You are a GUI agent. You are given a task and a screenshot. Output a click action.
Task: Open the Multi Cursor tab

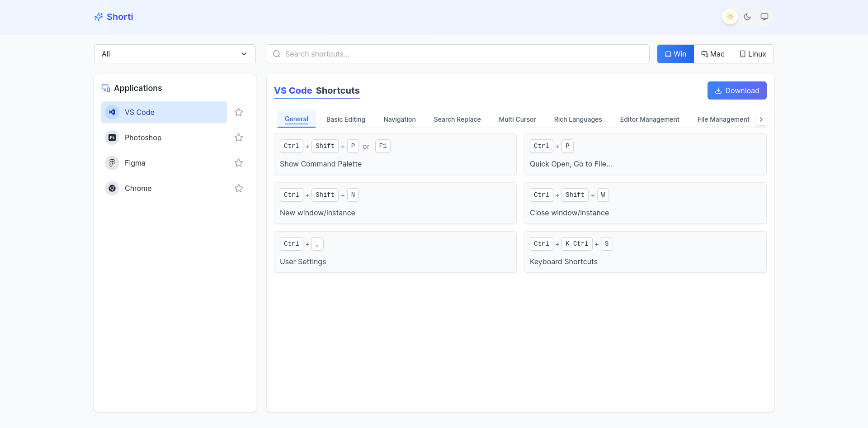coord(517,119)
